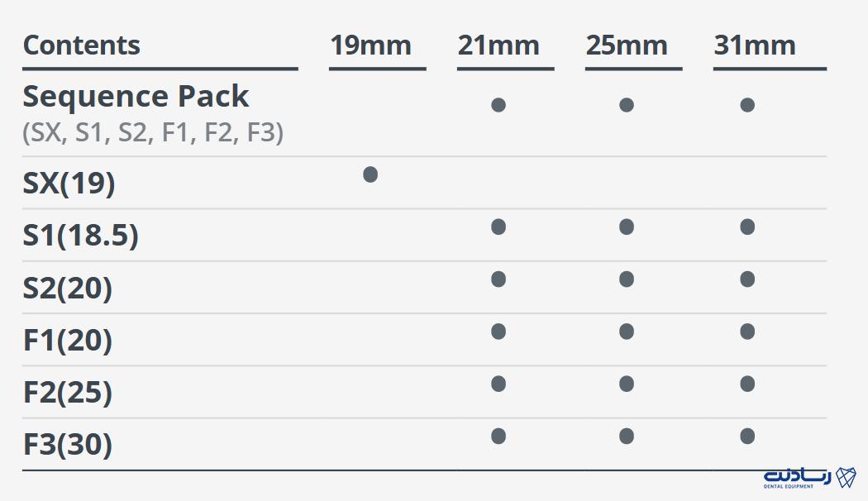The image size is (868, 501).
Task: Click the S1(18.5) dot under 21mm
Action: 498,227
